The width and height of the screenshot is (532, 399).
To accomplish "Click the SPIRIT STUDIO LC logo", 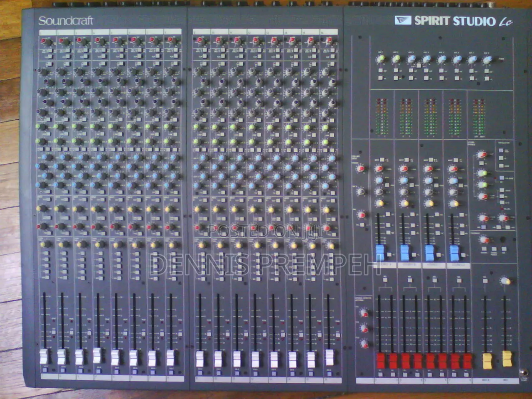I will tap(453, 21).
